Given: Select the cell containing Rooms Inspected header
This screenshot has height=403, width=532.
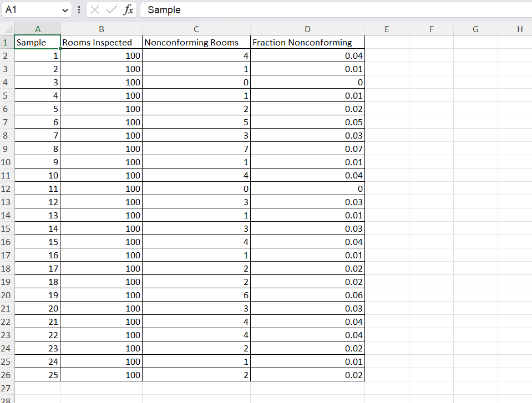Looking at the screenshot, I should point(102,42).
